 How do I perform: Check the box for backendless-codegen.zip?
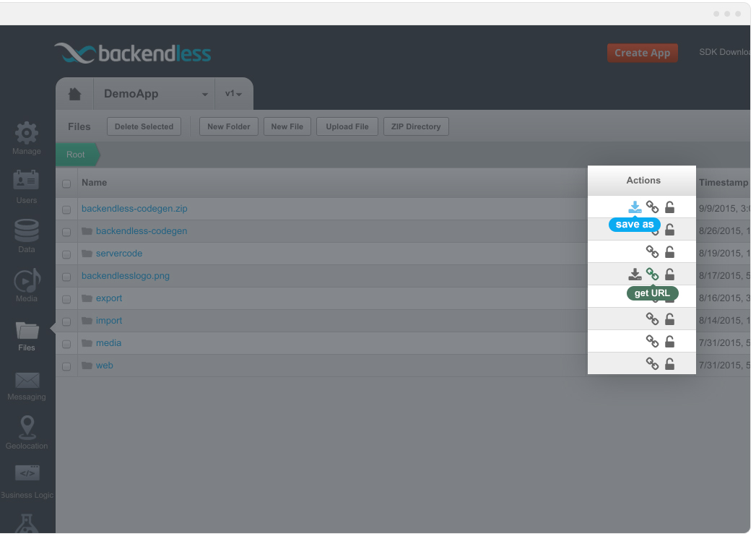click(66, 210)
